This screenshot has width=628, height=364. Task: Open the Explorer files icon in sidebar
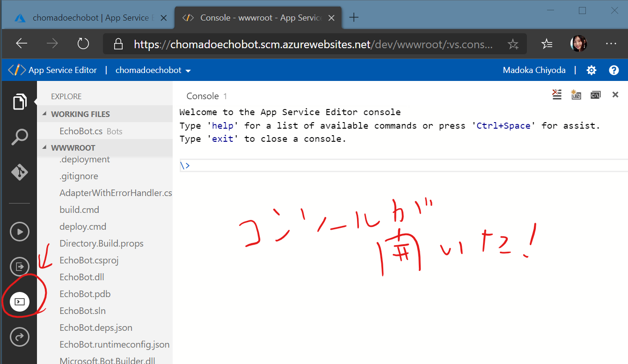pos(19,102)
